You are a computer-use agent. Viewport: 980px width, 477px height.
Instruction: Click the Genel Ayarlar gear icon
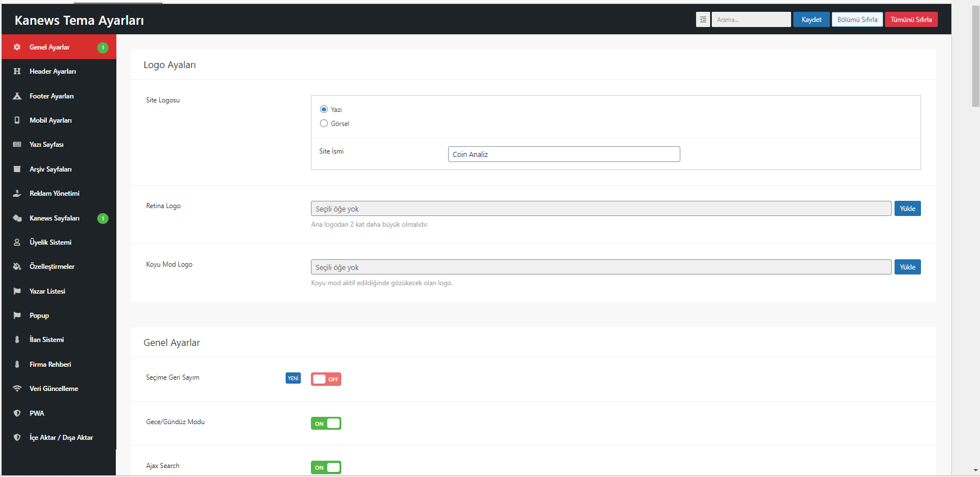17,47
